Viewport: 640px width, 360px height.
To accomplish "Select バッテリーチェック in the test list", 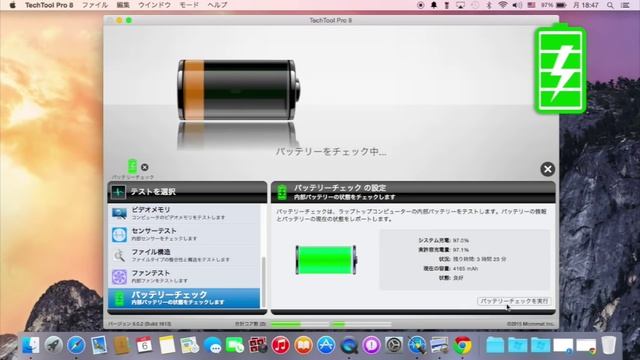I will coord(184,298).
